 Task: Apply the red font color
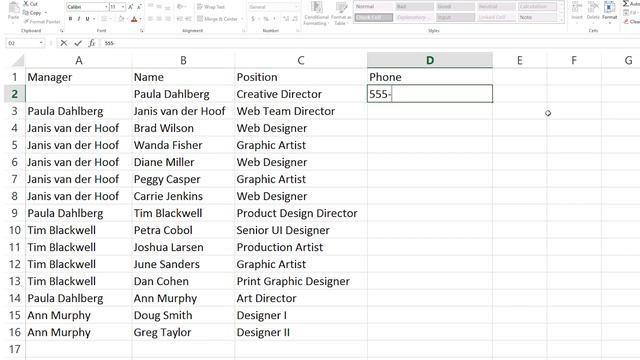[x=134, y=19]
